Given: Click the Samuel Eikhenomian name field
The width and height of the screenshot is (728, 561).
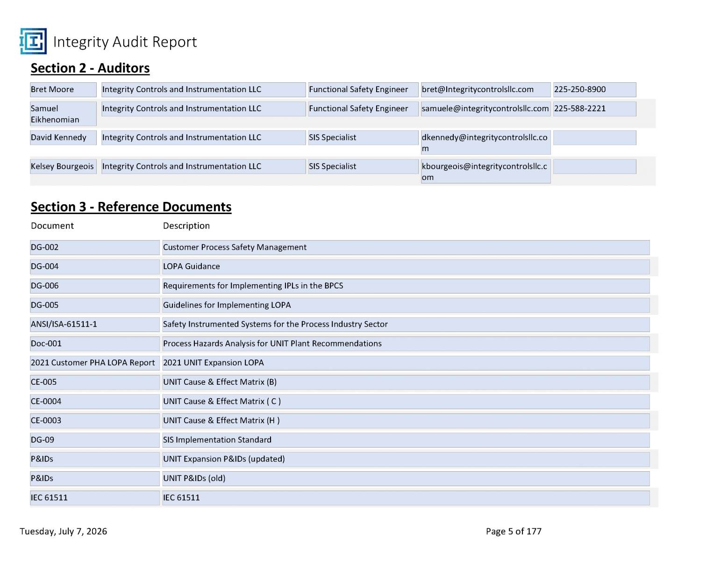Looking at the screenshot, I should pyautogui.click(x=63, y=114).
